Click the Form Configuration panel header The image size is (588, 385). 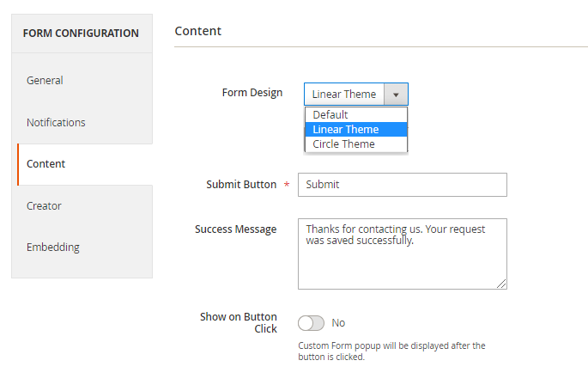pos(81,34)
